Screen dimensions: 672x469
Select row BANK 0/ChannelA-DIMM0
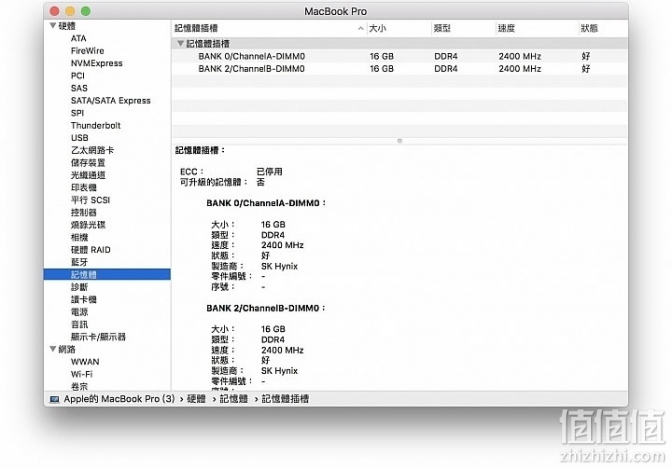click(x=399, y=56)
